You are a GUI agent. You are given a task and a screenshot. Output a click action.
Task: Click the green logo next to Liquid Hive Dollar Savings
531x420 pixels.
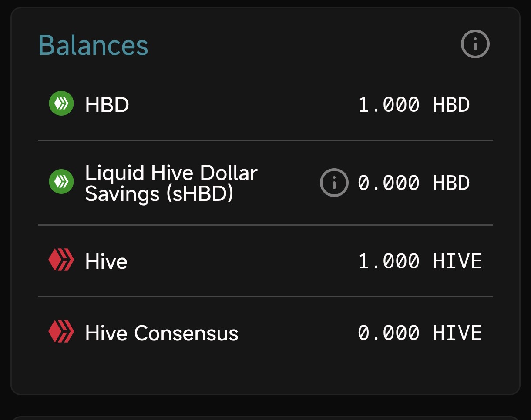point(61,181)
